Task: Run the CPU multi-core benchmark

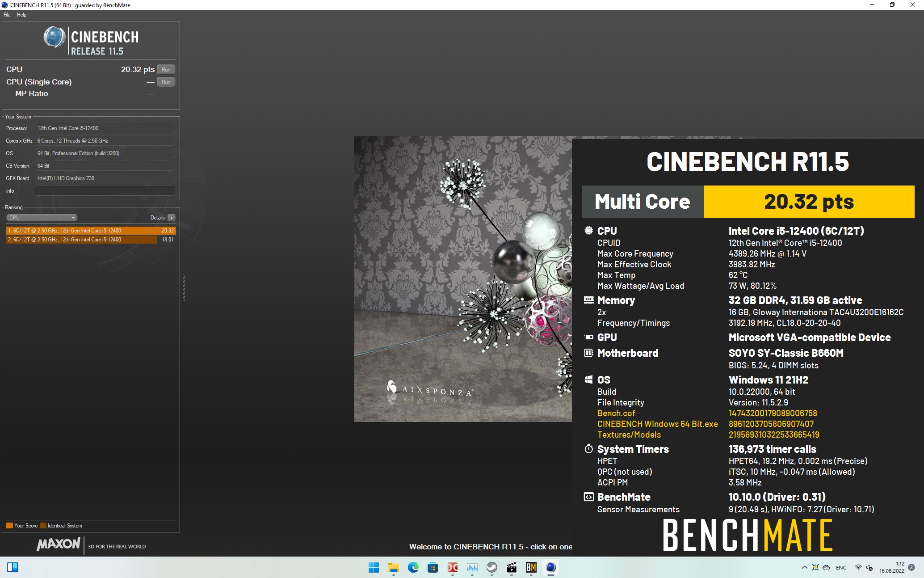Action: click(x=166, y=69)
